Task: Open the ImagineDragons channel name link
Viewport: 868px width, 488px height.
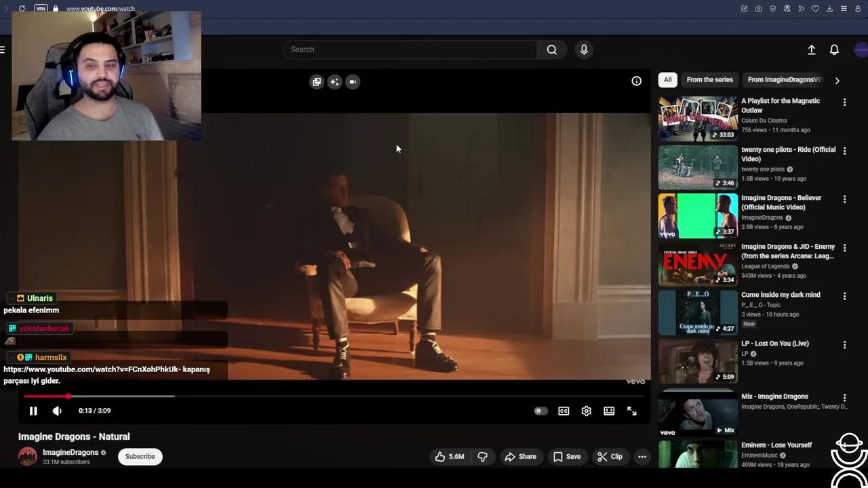Action: coord(71,452)
